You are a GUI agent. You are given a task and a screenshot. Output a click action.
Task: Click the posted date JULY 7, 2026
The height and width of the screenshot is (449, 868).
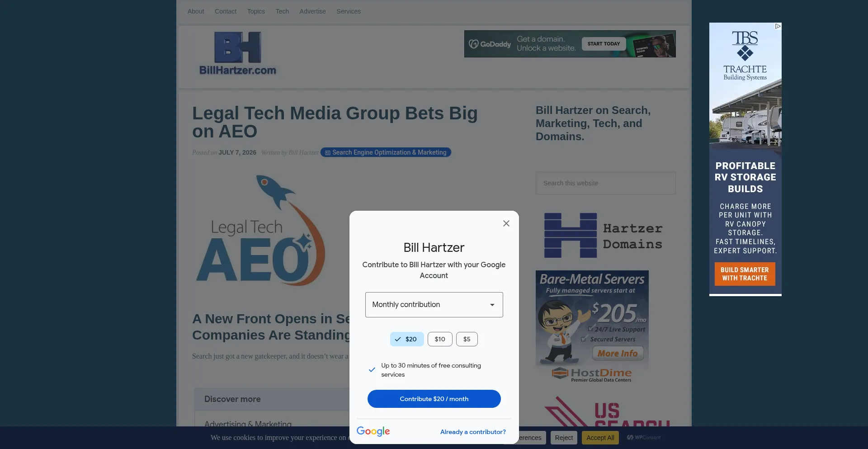click(x=237, y=152)
